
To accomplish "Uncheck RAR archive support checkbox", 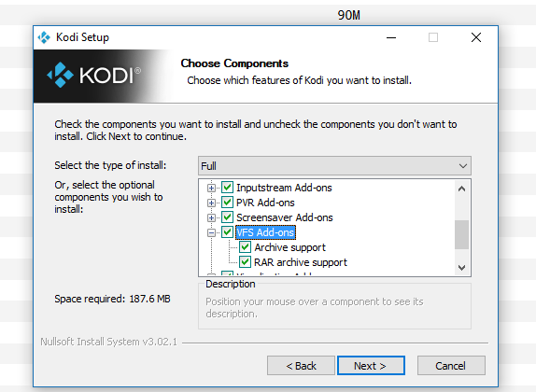I will pos(245,262).
